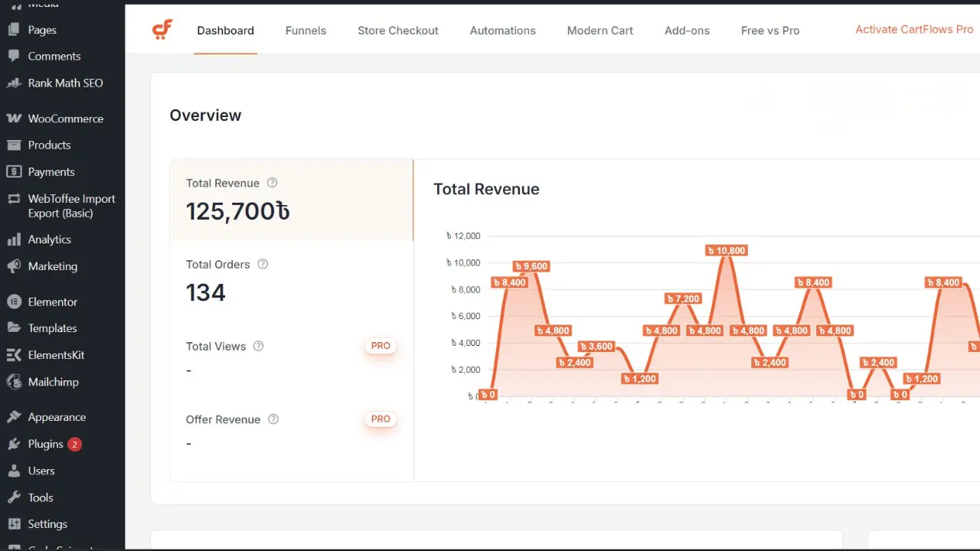Click the Elementor sidebar icon
The image size is (980, 551).
(x=13, y=302)
